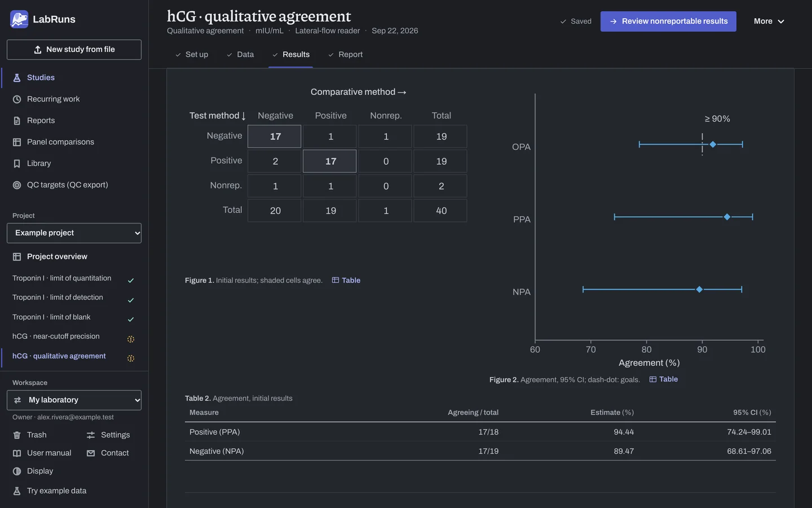Click the pending status icon for hCG near-cutoff precision
812x508 pixels.
tap(131, 339)
